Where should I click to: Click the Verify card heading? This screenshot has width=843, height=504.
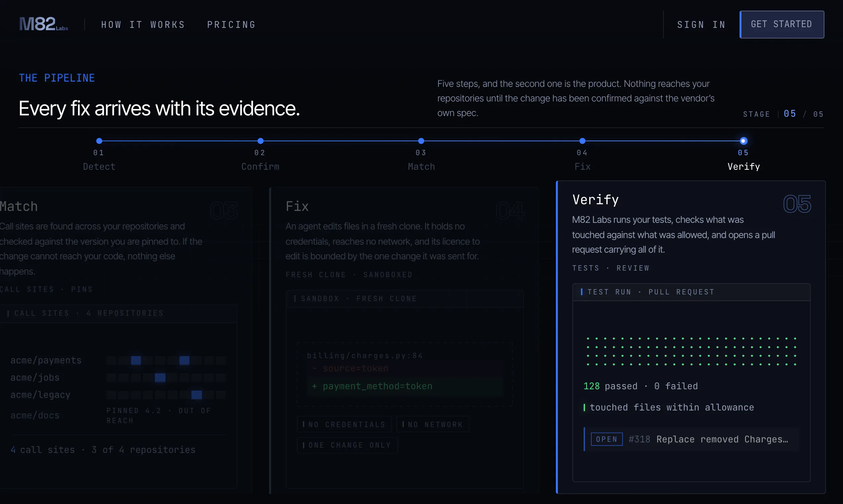pos(595,200)
